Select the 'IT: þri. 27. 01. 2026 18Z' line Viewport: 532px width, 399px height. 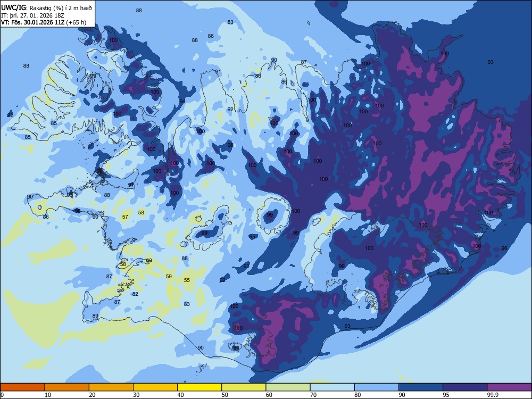[x=32, y=15]
